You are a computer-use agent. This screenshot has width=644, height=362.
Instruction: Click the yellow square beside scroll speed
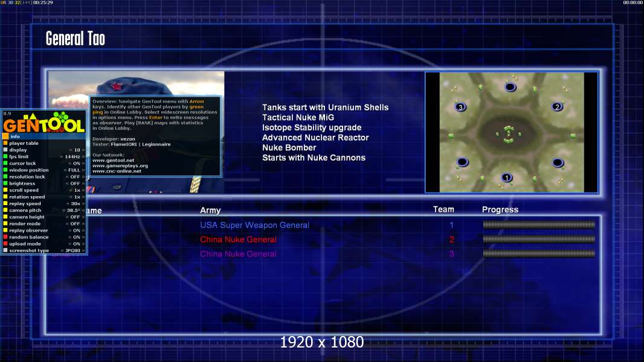coord(5,190)
